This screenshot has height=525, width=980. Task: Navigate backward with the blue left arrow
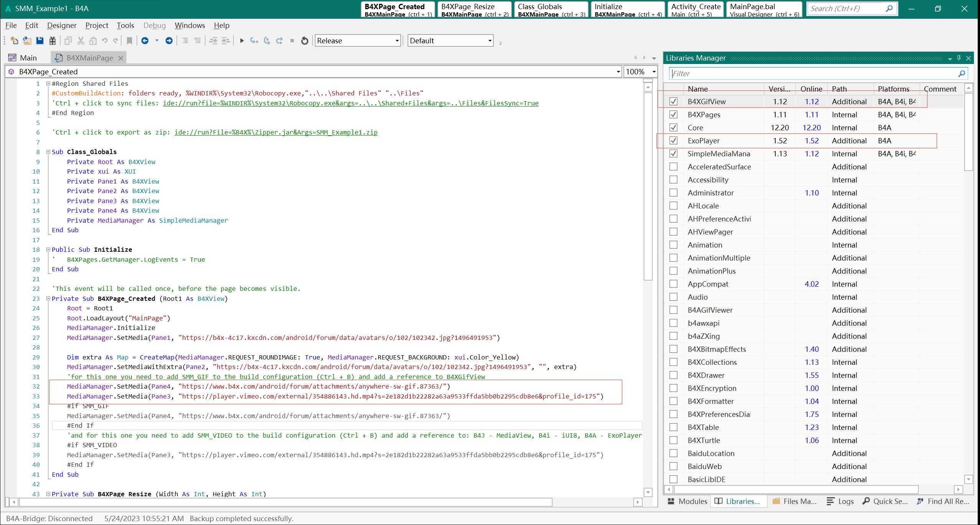point(145,41)
